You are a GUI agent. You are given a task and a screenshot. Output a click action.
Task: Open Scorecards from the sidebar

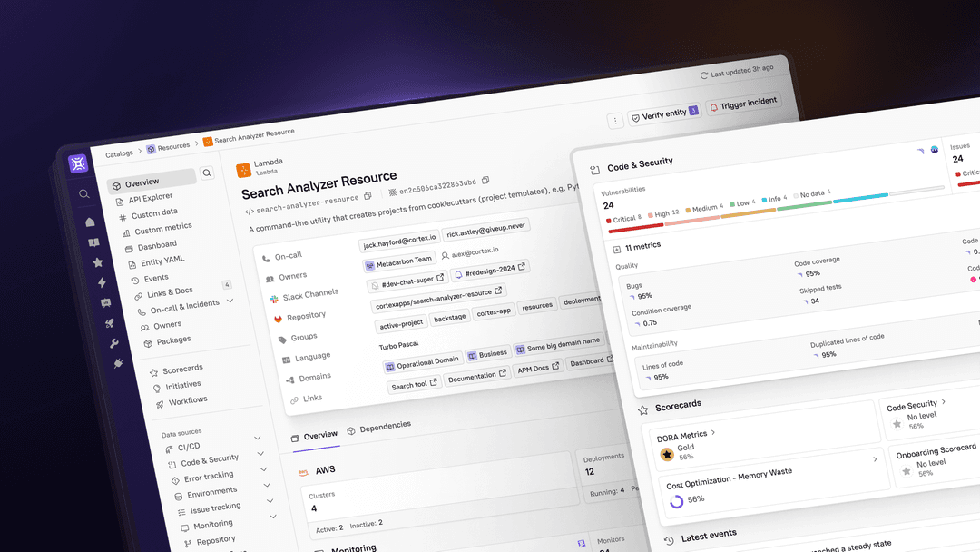tap(181, 369)
